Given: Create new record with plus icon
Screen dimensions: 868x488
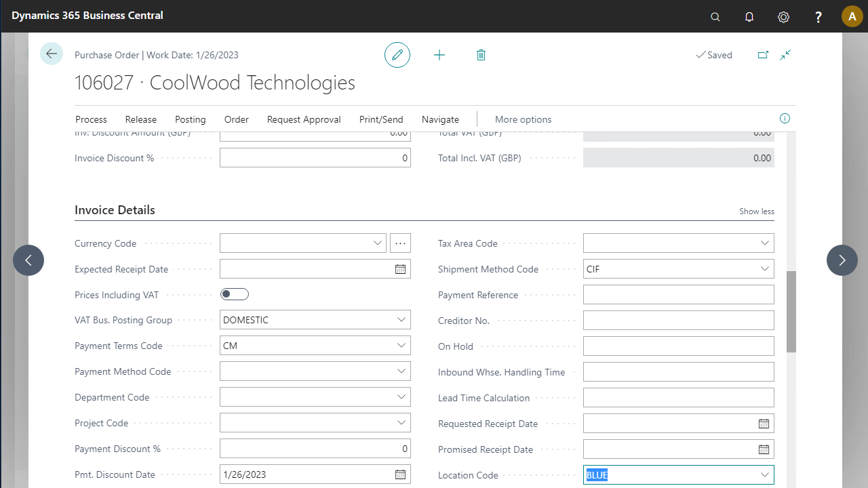Looking at the screenshot, I should pos(439,55).
